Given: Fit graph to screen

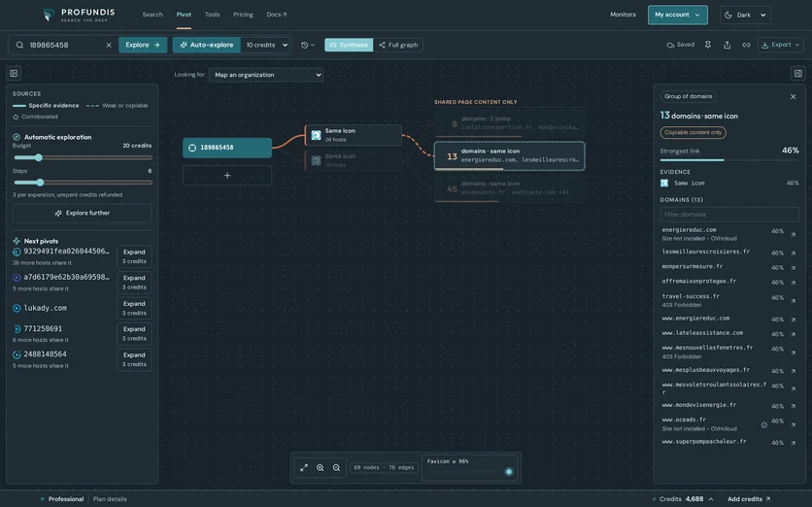Looking at the screenshot, I should [304, 467].
